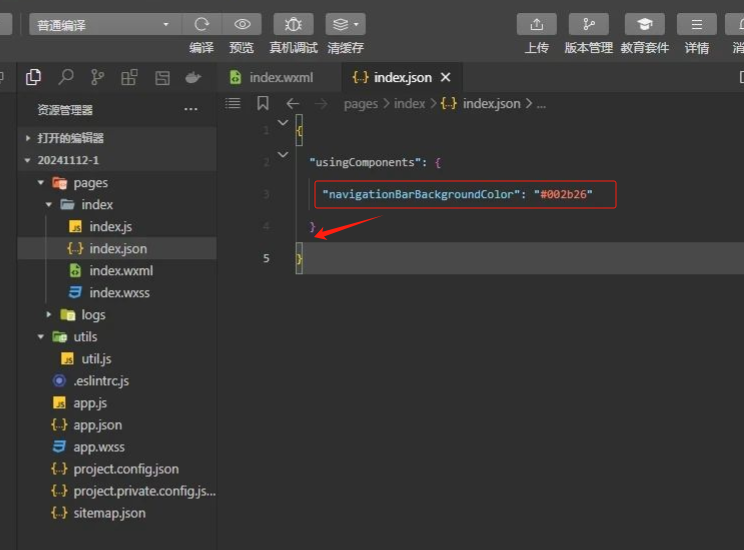Open explorer more actions ellipsis
Viewport: 744px width, 550px height.
191,110
